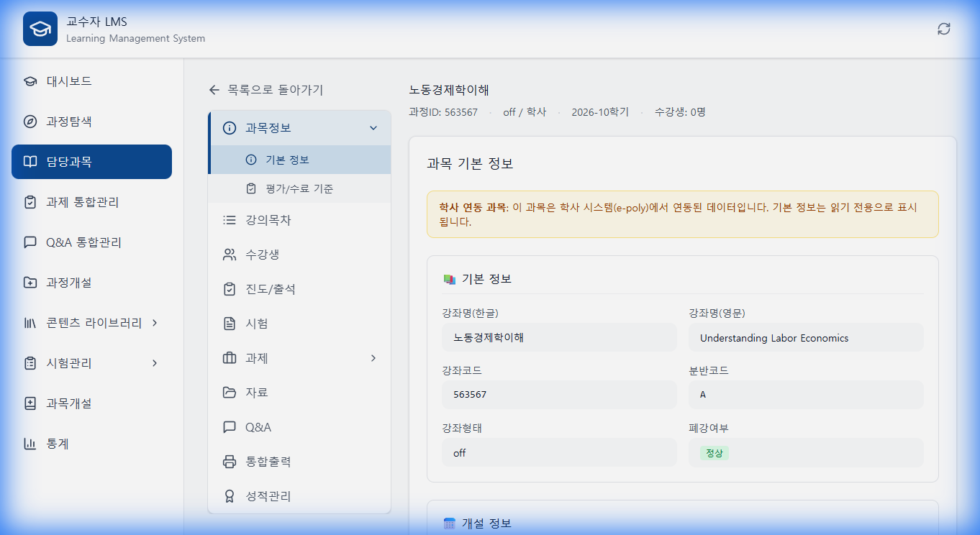The height and width of the screenshot is (535, 980).
Task: Select the graduation cap LMS logo
Action: pyautogui.click(x=40, y=29)
